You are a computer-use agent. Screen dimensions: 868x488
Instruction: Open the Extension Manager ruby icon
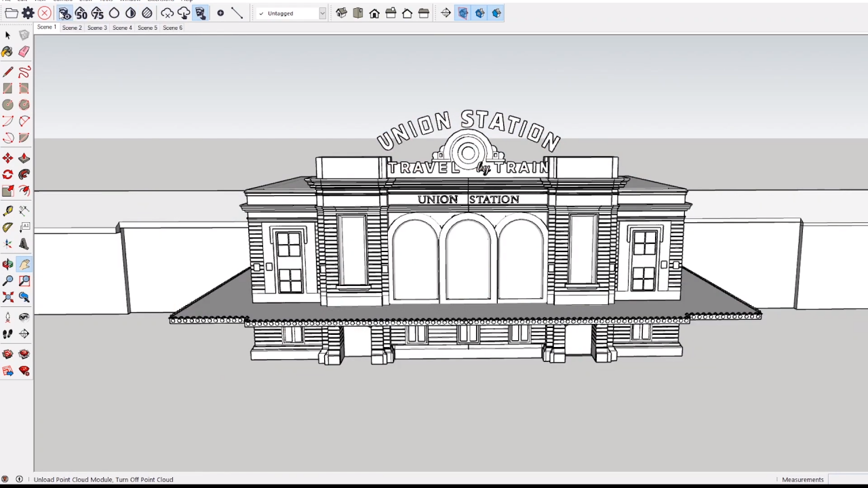tap(24, 371)
